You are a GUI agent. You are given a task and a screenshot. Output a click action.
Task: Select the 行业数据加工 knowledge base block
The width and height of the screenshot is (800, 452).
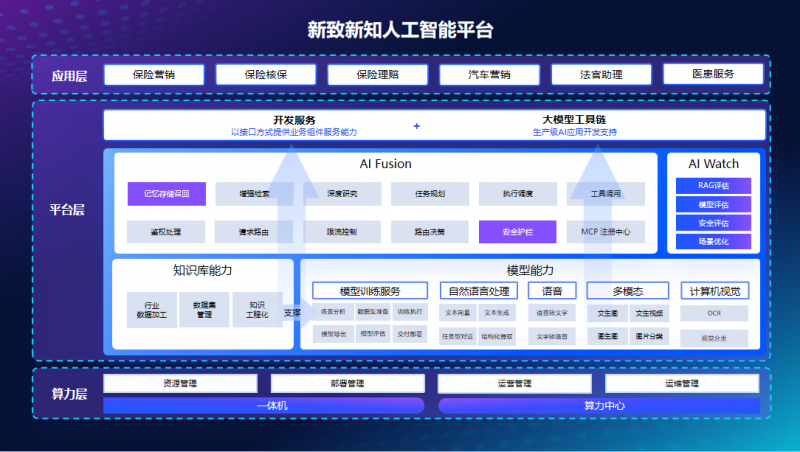[x=151, y=311]
